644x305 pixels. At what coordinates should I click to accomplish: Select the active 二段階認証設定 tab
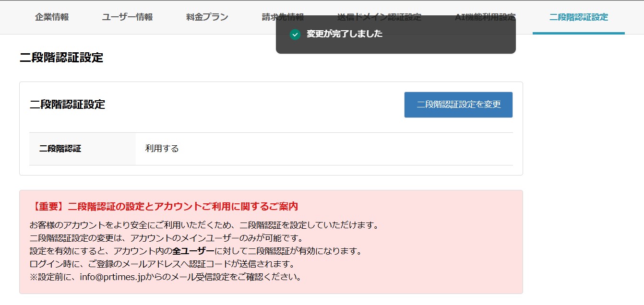(x=578, y=16)
